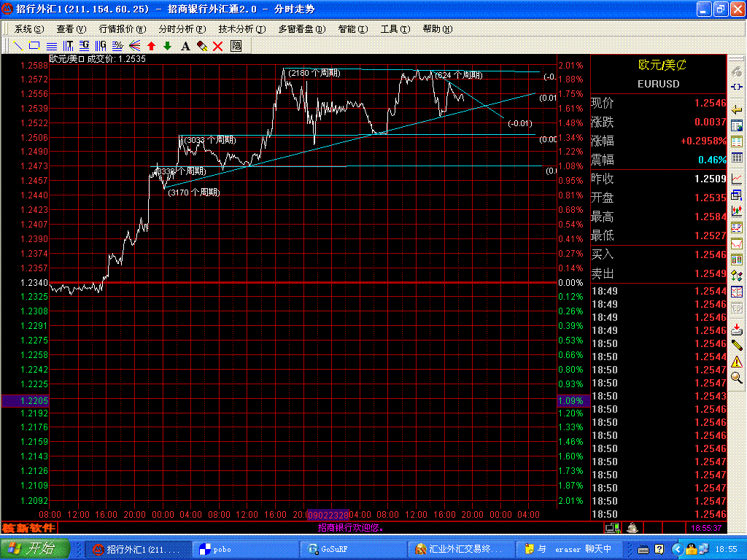Viewport: 747px width, 560px height.
Task: Click the (2180 个周期) chart annotation
Action: pyautogui.click(x=314, y=73)
